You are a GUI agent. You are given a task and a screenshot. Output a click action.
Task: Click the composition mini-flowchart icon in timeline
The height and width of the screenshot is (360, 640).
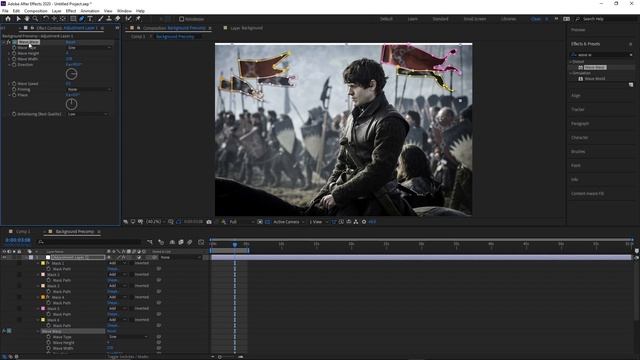click(150, 242)
